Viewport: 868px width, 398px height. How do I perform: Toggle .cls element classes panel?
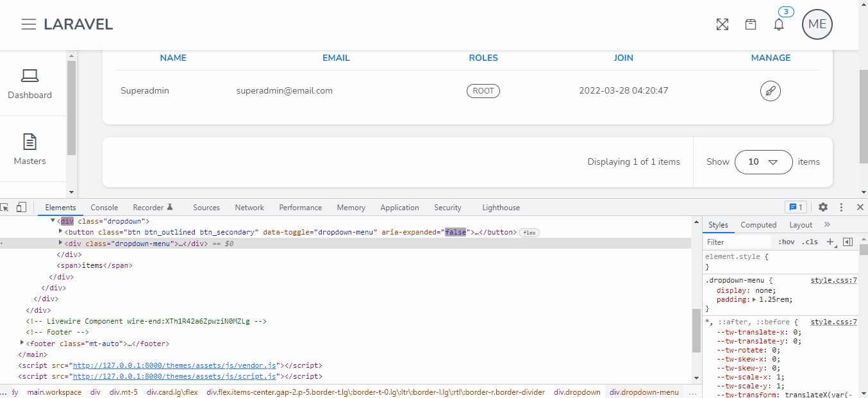click(x=810, y=242)
